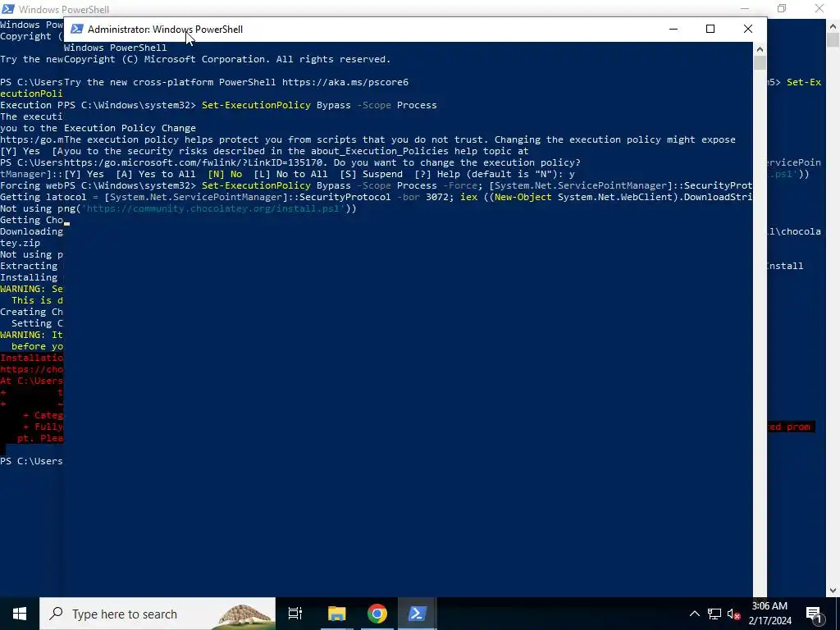Click the search box pangolin illustration
This screenshot has height=630, width=840.
(244, 617)
